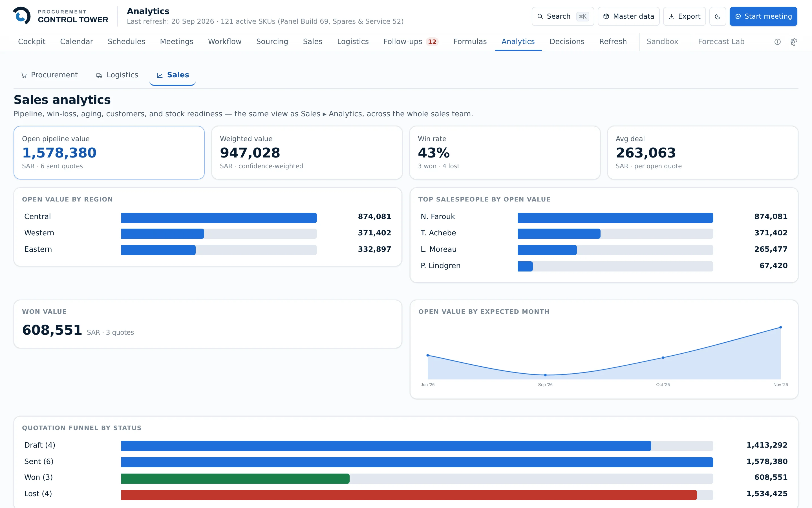Screen dimensions: 812x508
Task: Click the Draft (4) funnel bar
Action: pos(386,446)
